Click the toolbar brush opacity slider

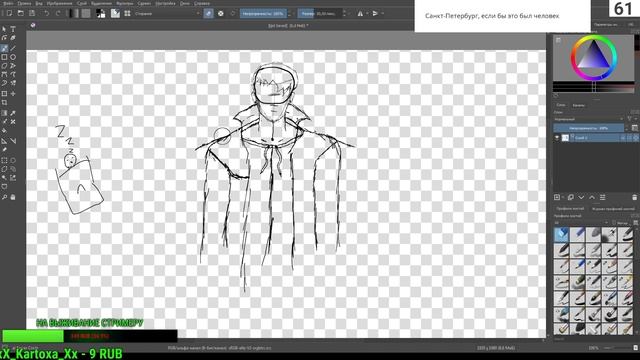click(263, 13)
